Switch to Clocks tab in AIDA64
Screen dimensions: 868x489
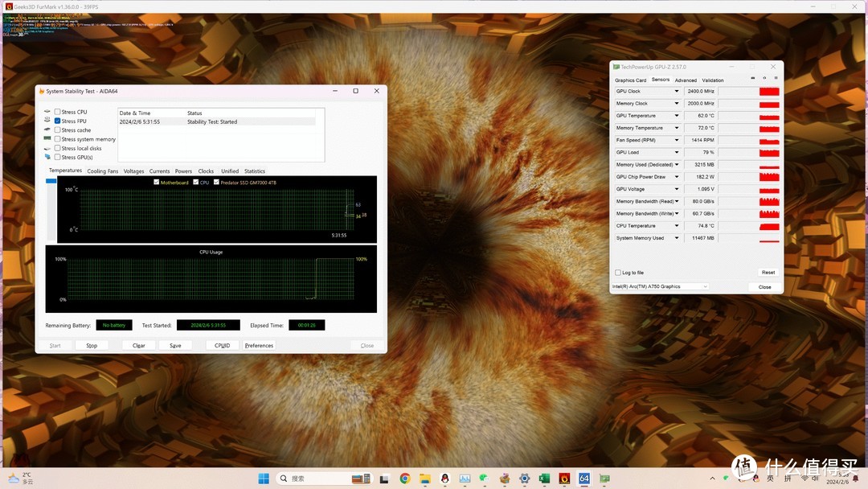click(206, 171)
